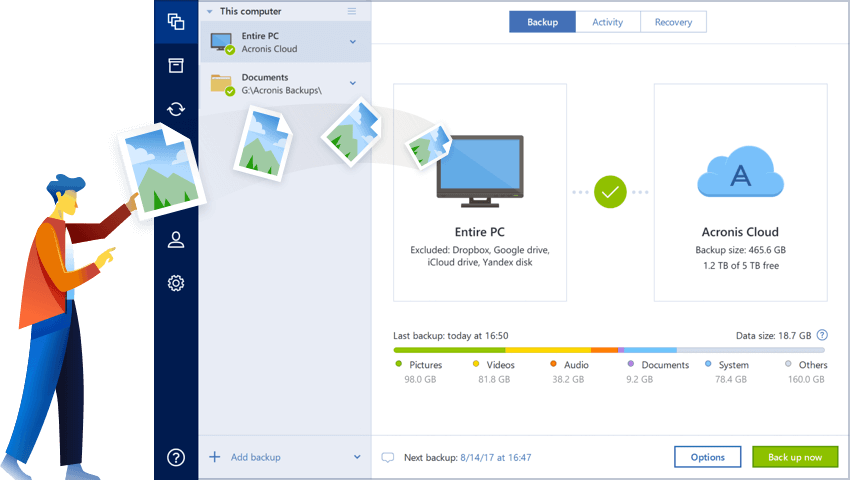Click the excluded items text under Entire PC
This screenshot has height=480, width=850.
[x=480, y=256]
